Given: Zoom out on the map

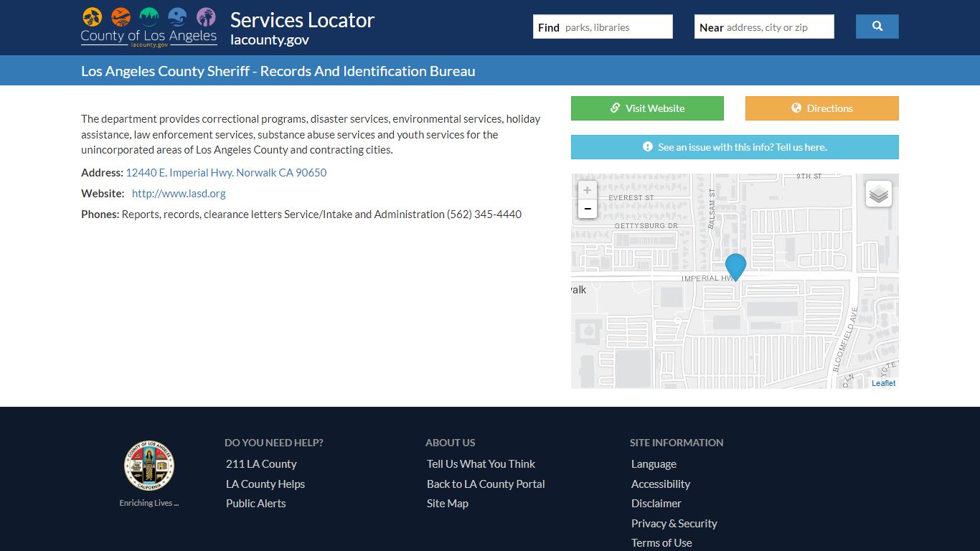Looking at the screenshot, I should click(x=587, y=209).
